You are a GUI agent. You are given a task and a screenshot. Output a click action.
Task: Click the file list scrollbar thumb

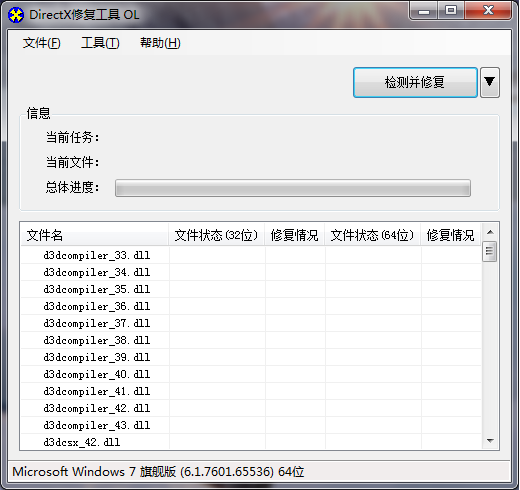tap(490, 251)
